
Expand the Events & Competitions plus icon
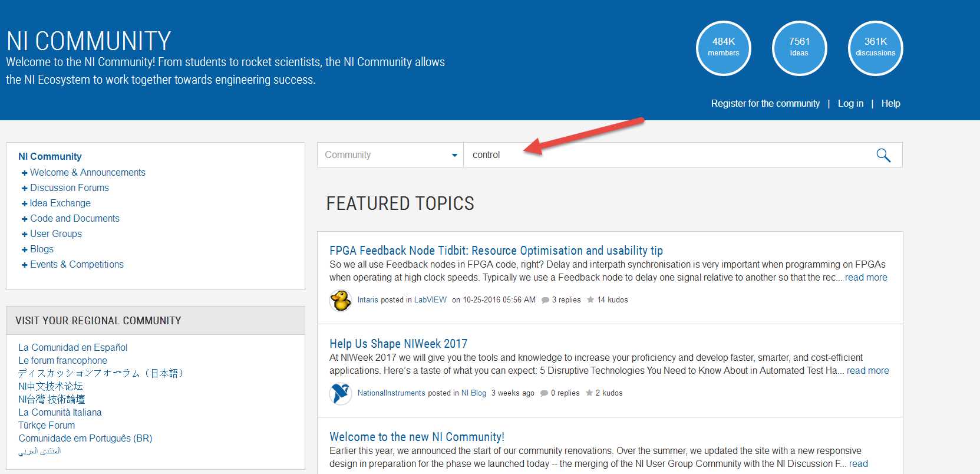[24, 265]
